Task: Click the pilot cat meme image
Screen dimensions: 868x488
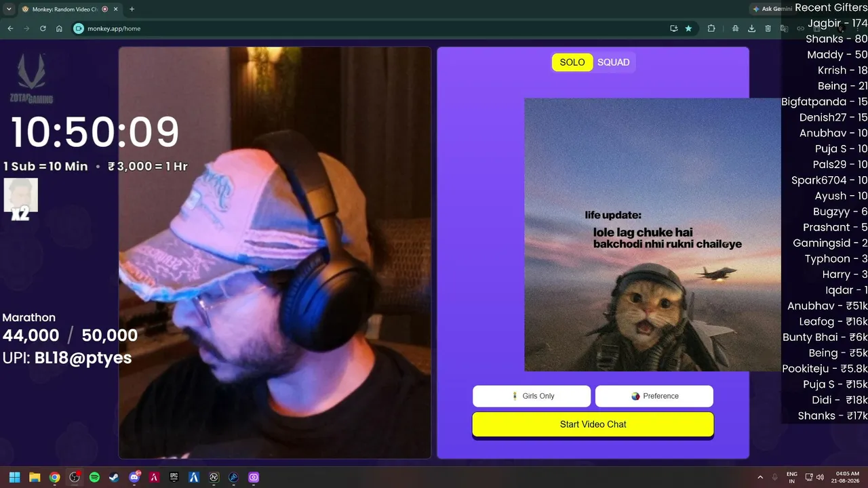Action: click(652, 235)
